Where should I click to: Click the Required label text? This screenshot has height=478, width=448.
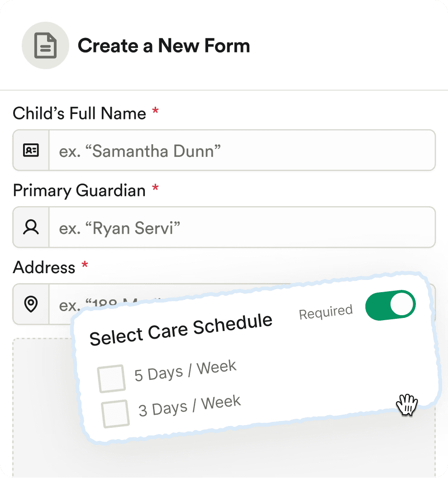click(x=325, y=312)
